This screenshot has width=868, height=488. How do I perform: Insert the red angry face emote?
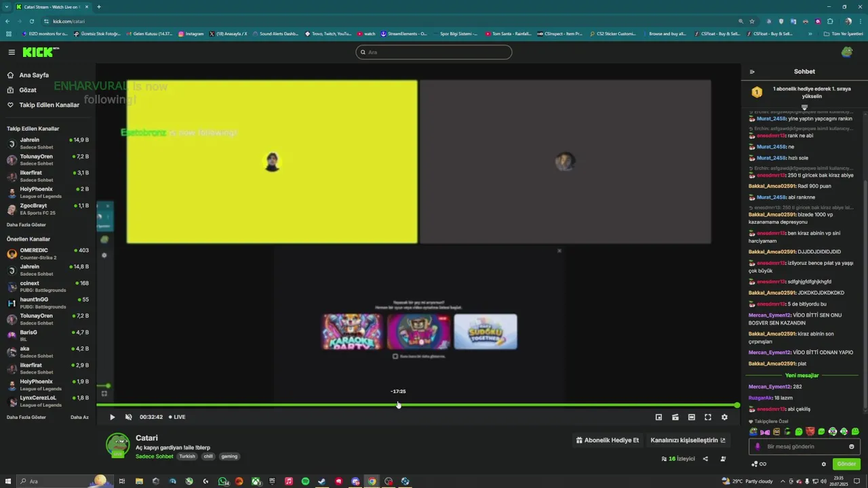click(810, 432)
